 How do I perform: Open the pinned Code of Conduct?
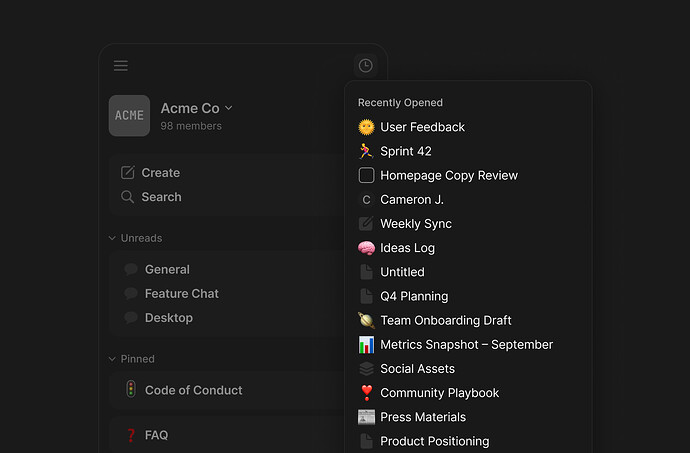point(193,391)
